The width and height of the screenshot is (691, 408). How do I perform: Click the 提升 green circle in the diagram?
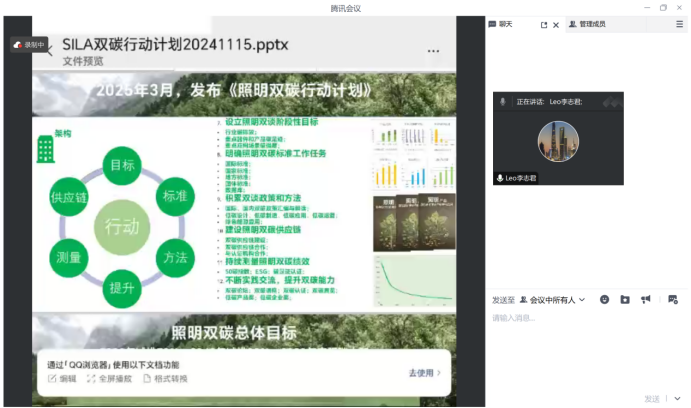pos(122,288)
